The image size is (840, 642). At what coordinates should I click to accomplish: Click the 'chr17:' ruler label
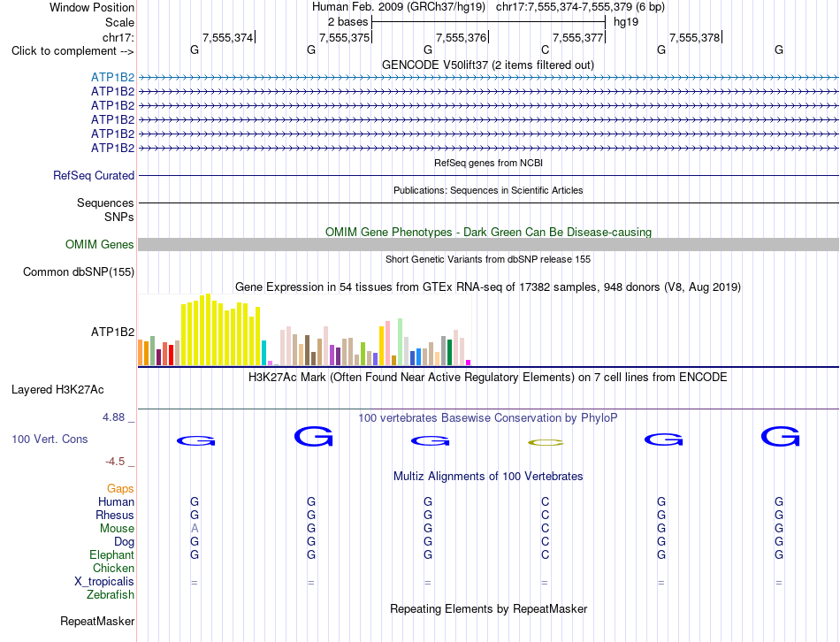coord(118,37)
